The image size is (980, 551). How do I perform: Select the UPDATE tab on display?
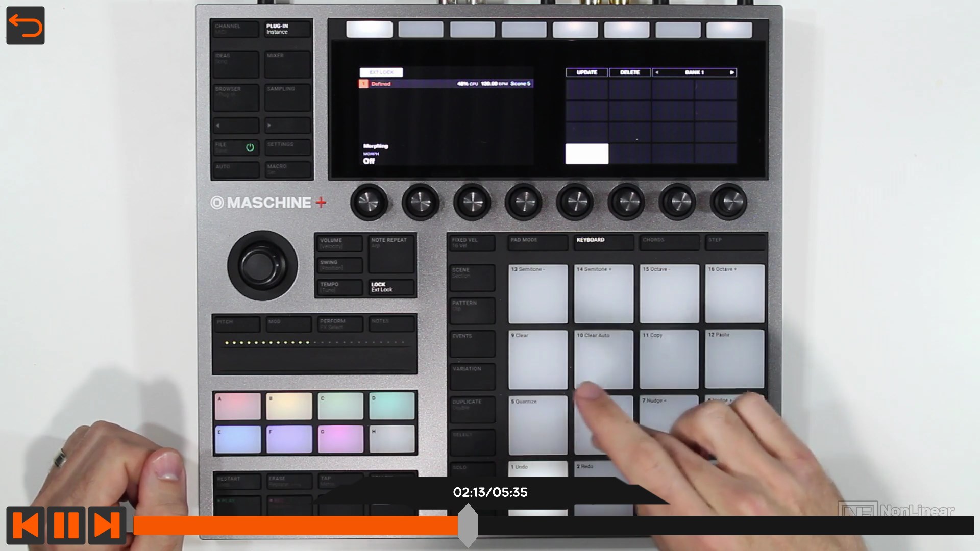click(586, 72)
